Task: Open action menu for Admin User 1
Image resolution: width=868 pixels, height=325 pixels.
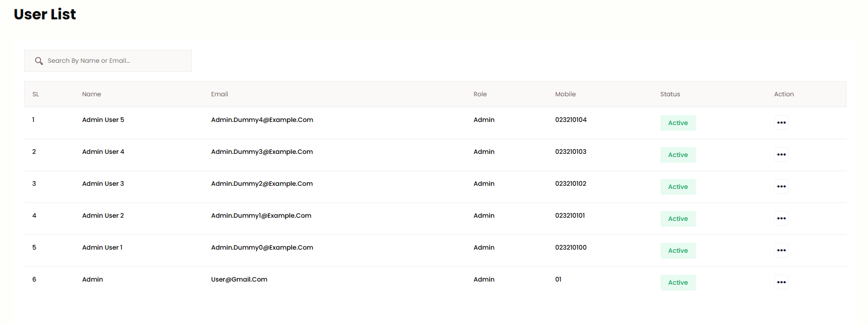Action: 781,250
